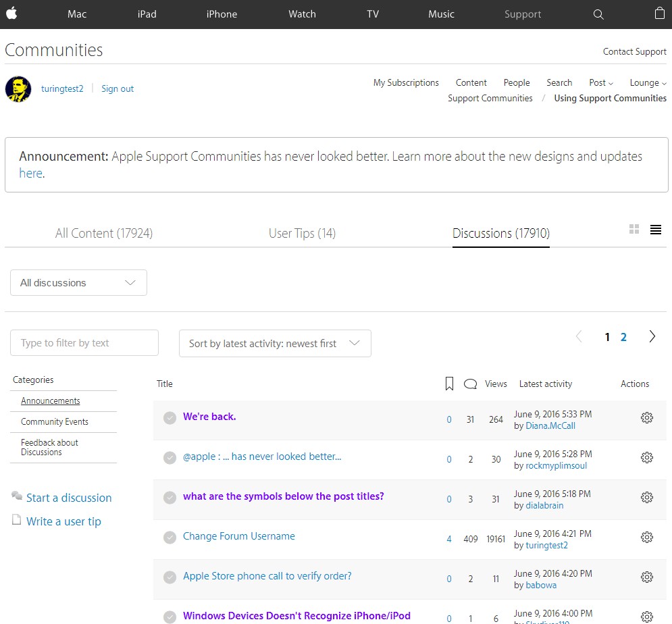Screen dimensions: 672x624
Task: Click the replies speech-bubble icon in the header
Action: 470,383
